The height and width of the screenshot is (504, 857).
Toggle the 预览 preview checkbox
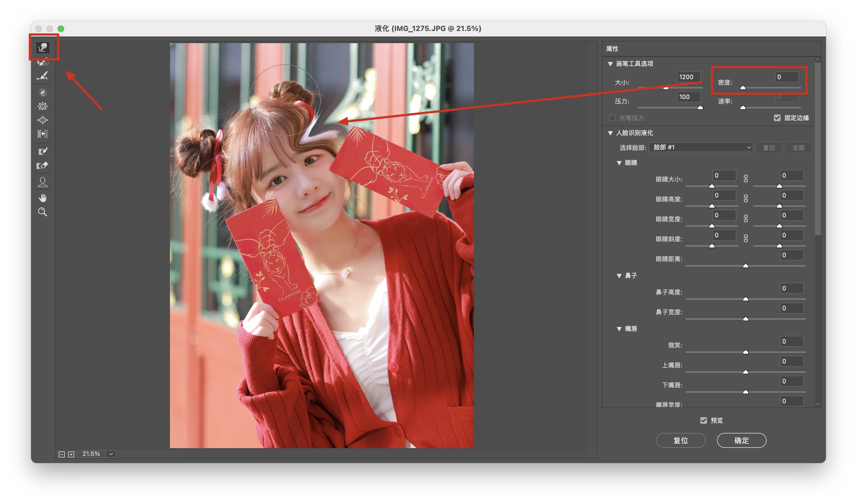pos(703,420)
